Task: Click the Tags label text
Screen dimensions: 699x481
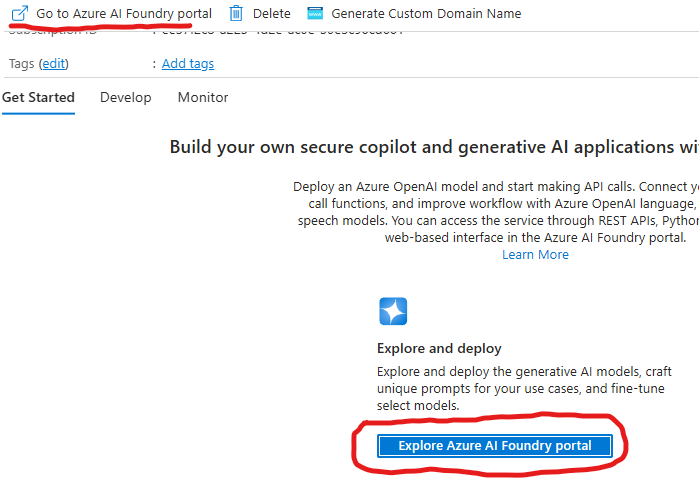Action: click(21, 64)
